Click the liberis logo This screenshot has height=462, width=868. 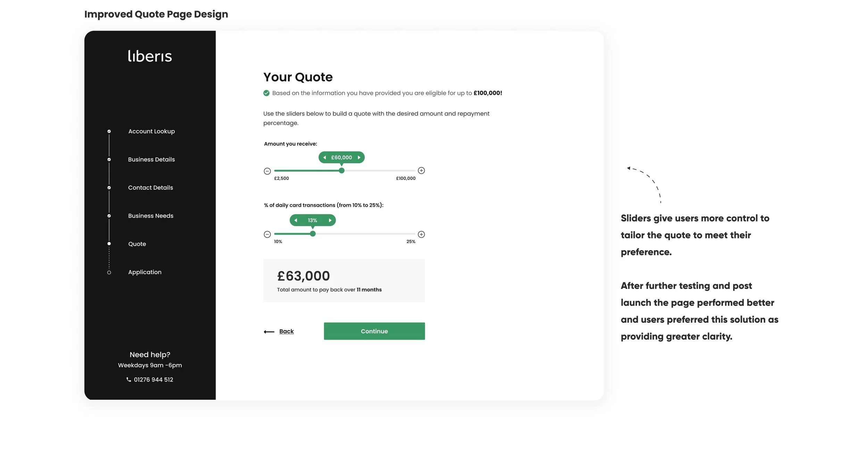[150, 56]
